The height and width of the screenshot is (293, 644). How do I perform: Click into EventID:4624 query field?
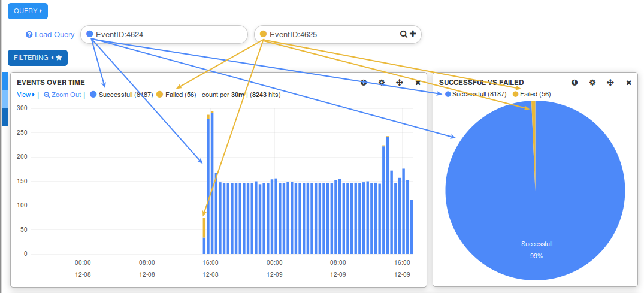(168, 35)
